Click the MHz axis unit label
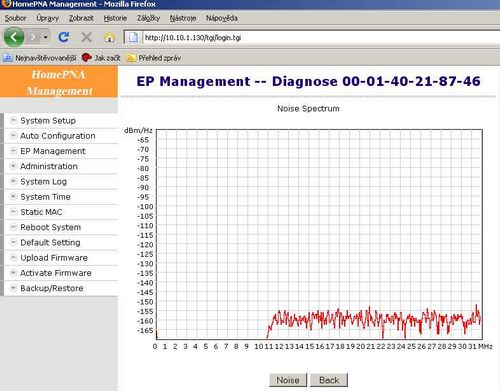500x391 pixels. tap(485, 346)
